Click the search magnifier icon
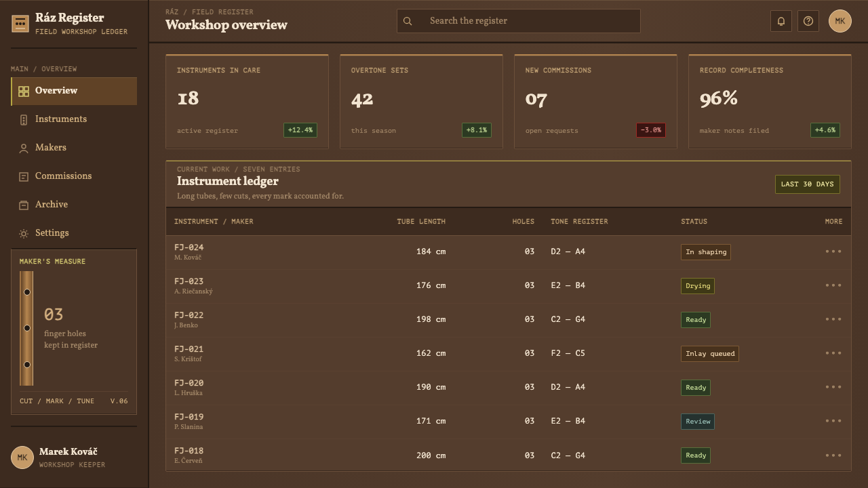Screen dimensions: 868x488 408,21
